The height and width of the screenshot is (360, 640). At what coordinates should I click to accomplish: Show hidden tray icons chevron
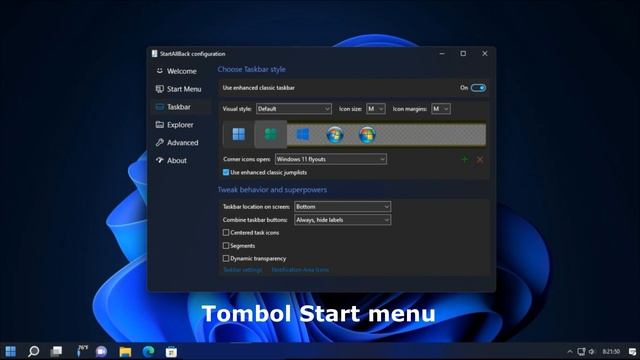coord(570,351)
